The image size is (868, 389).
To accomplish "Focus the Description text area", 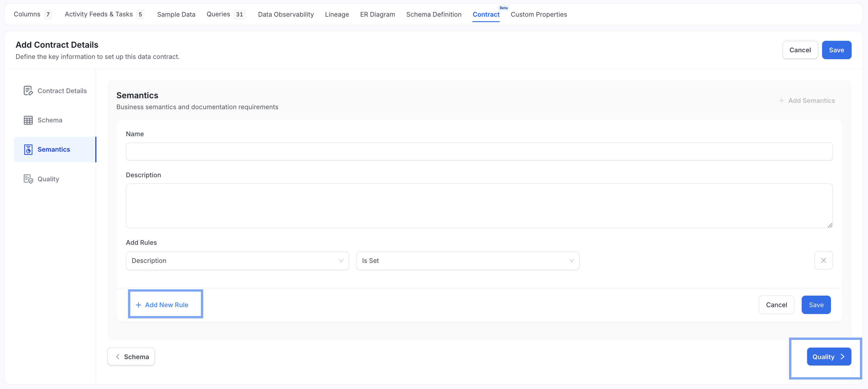I will (479, 206).
